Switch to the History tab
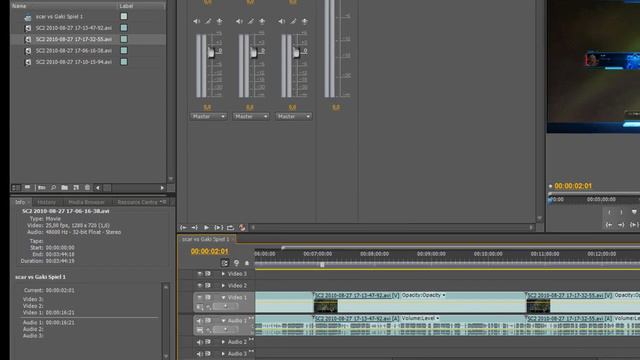The image size is (640, 360). pyautogui.click(x=47, y=202)
